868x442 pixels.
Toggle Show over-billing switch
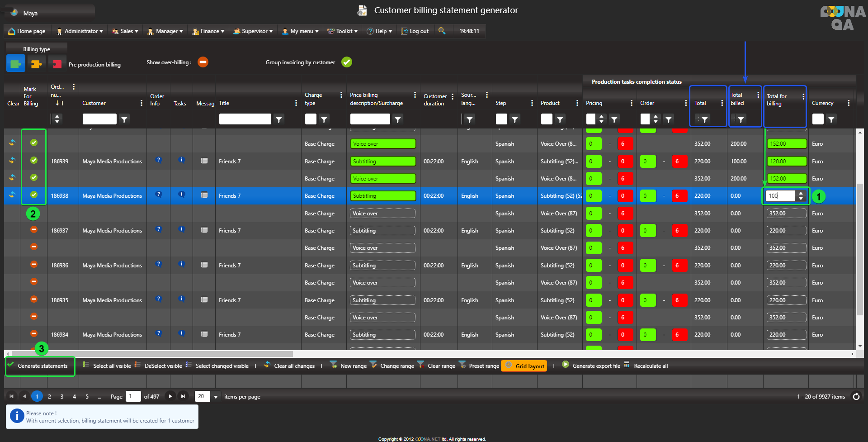point(203,62)
